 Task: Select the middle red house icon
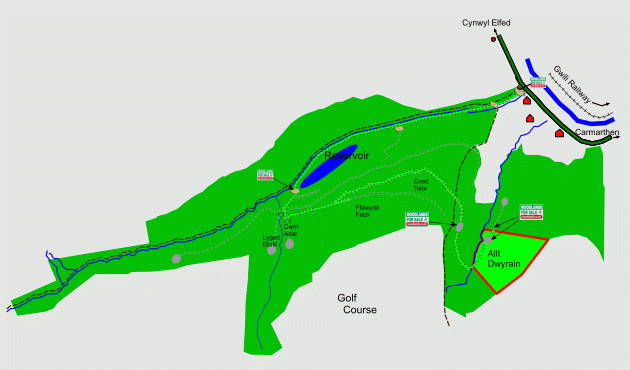tap(530, 118)
